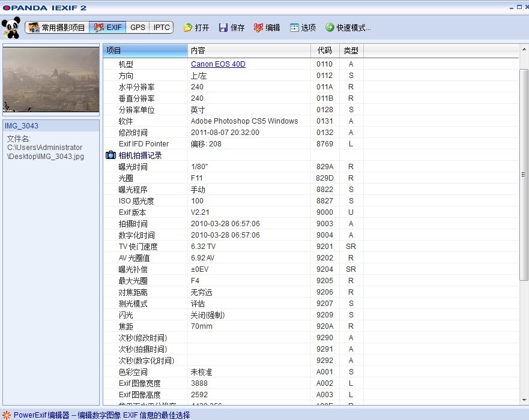Click the PowerExif star icon in status bar

pos(7,415)
